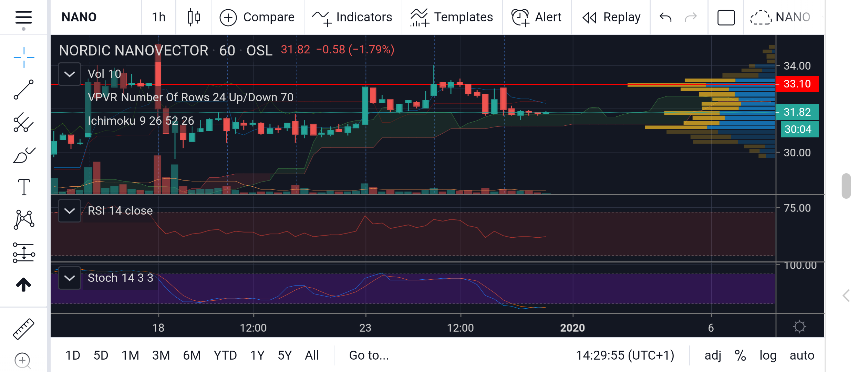
Task: Open the hamburger main menu
Action: coord(23,17)
